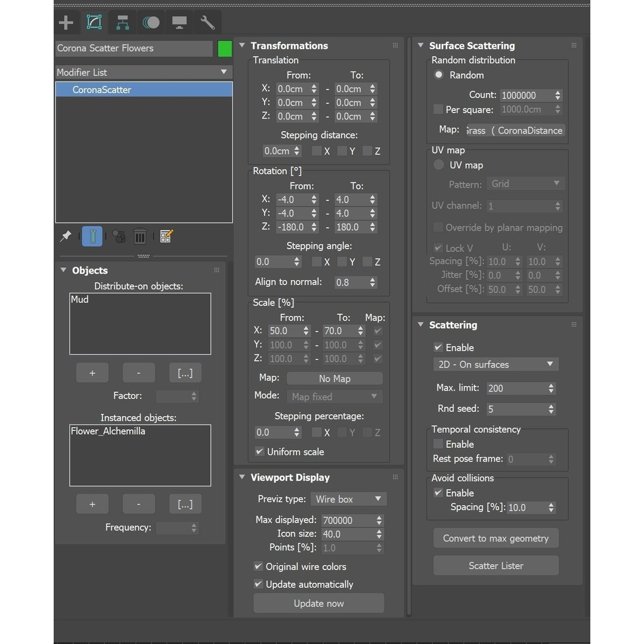Viewport: 644px width, 644px height.
Task: Remove distribute-on object with minus button
Action: point(139,373)
